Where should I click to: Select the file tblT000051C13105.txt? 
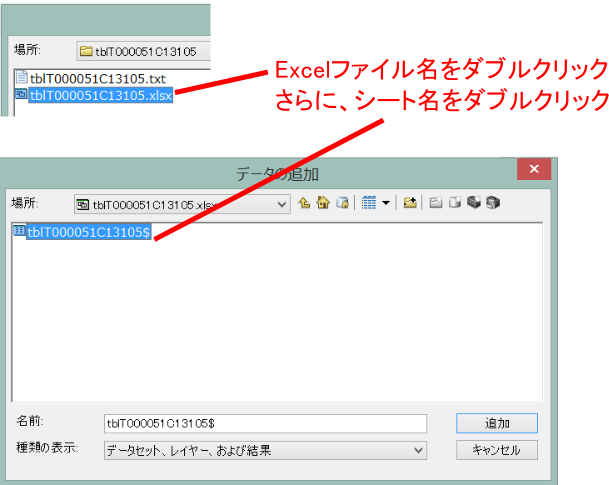click(98, 79)
